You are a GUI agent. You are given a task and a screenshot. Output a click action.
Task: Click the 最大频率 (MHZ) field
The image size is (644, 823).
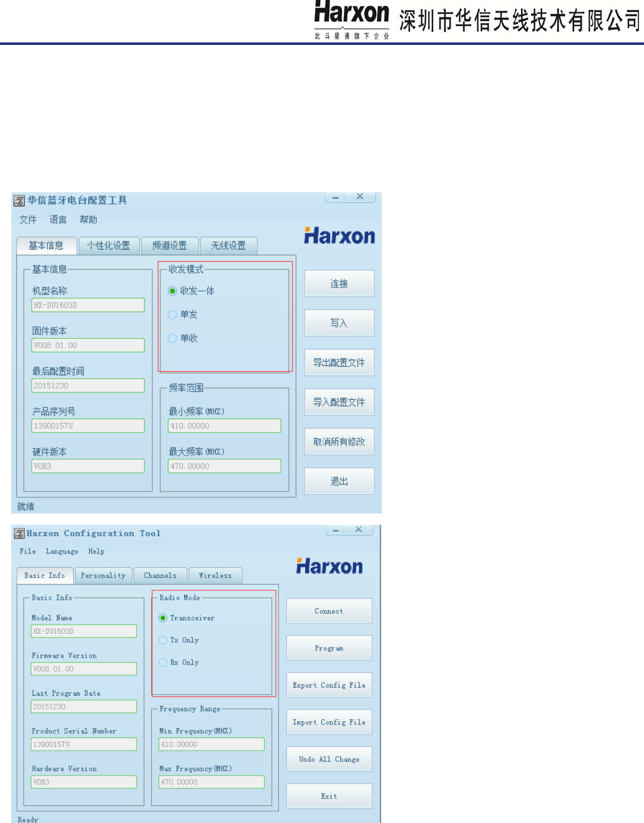point(225,466)
